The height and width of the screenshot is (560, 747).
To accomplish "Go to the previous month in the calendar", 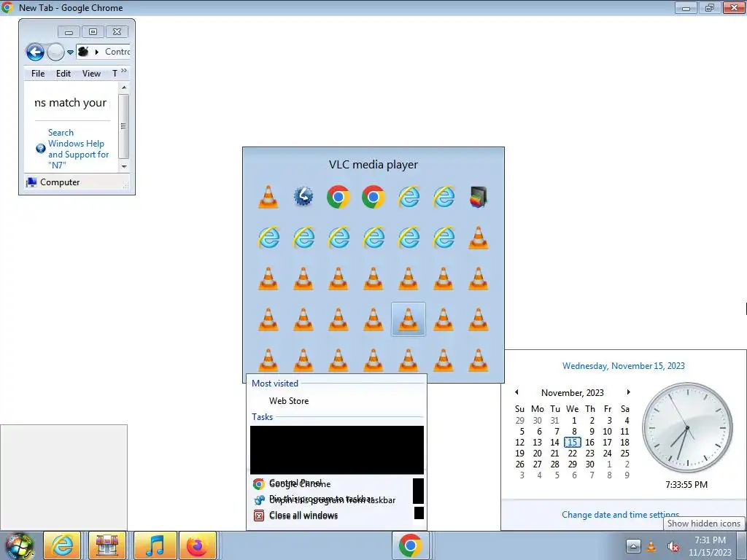I will [x=517, y=392].
